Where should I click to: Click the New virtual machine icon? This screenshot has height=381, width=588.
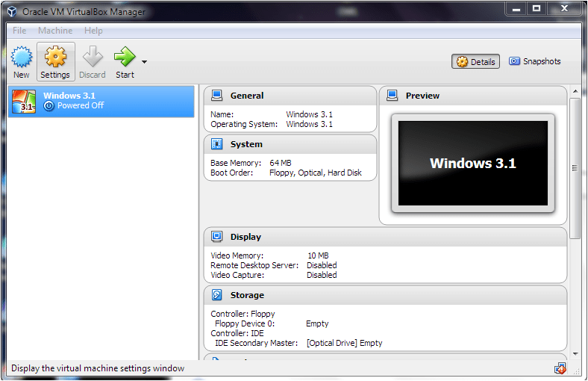pos(22,58)
